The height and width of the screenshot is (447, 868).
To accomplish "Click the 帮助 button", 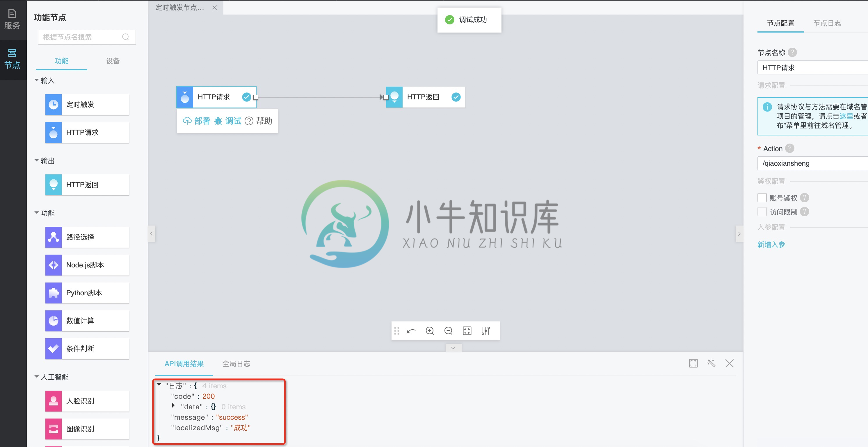I will click(x=258, y=121).
